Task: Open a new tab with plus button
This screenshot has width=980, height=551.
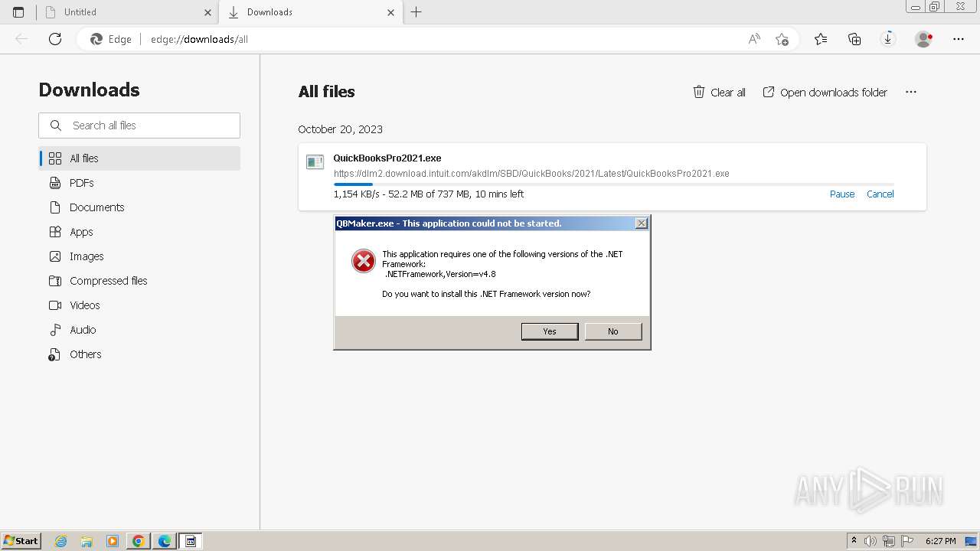Action: pyautogui.click(x=416, y=12)
